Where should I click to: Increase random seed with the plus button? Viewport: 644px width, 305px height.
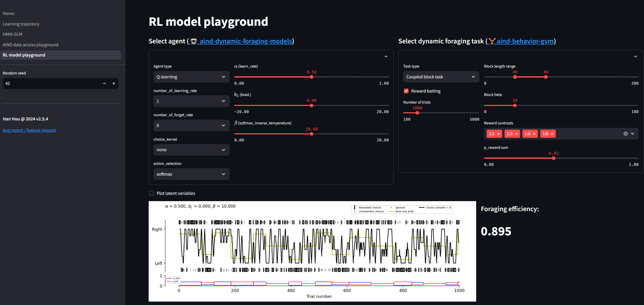click(114, 83)
